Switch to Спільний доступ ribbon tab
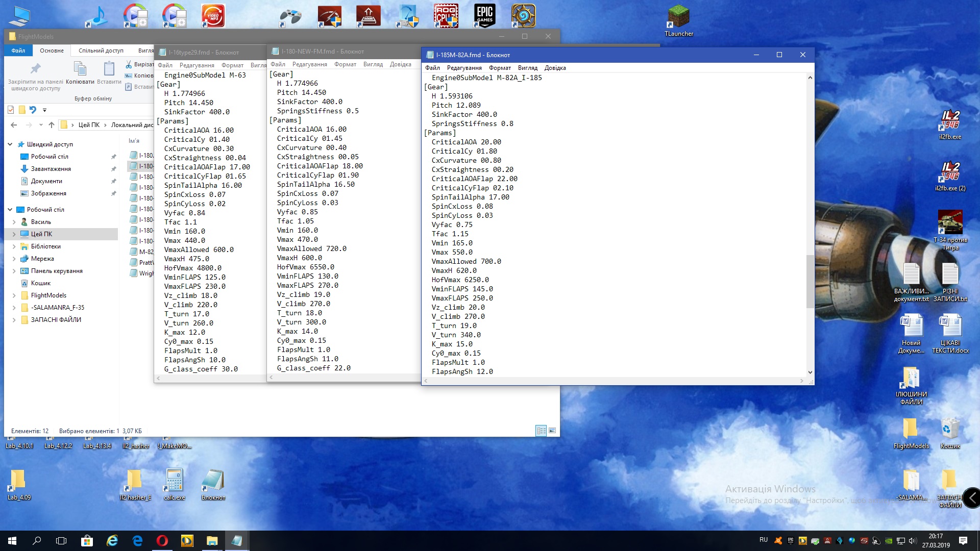The width and height of the screenshot is (980, 551). point(101,51)
